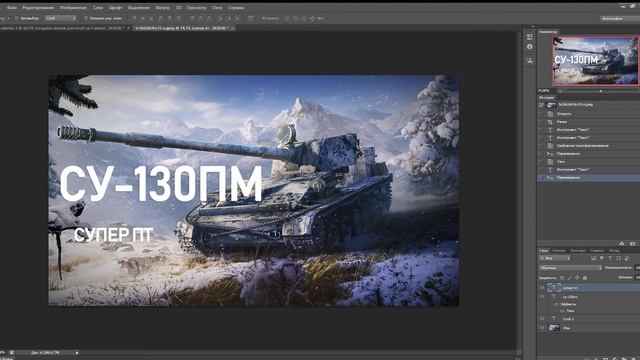Open status bar info arrow menu
The image size is (640, 360).
pos(77,353)
